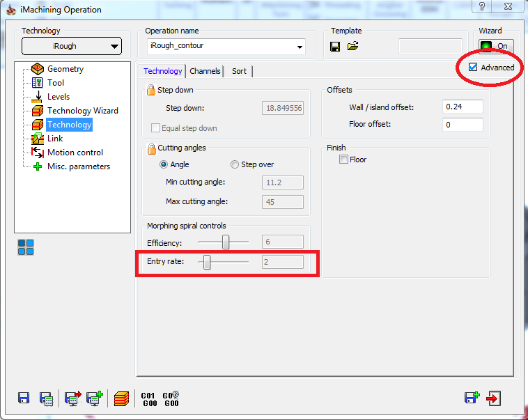
Task: Click the Levels arrow icon
Action: tap(38, 97)
